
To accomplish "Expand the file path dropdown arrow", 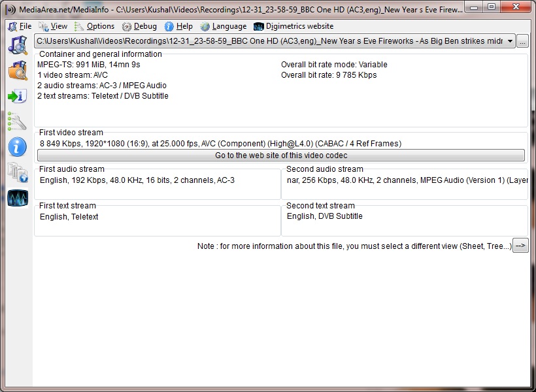I will tap(510, 41).
